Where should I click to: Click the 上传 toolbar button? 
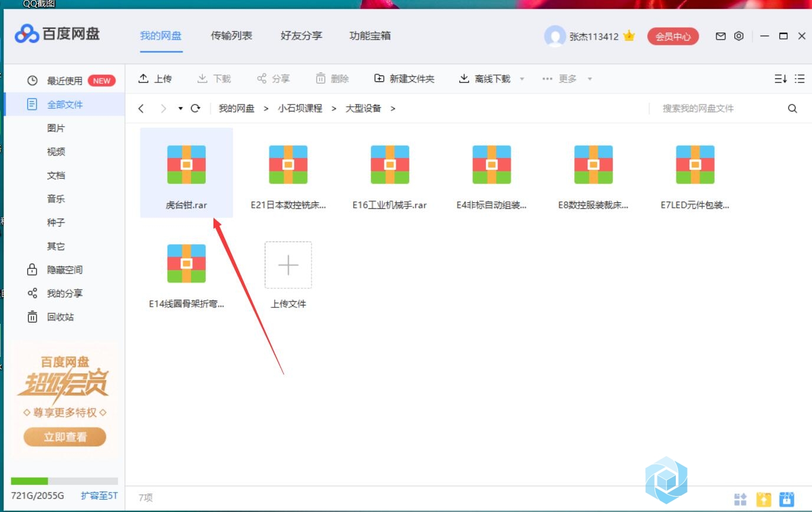click(155, 78)
